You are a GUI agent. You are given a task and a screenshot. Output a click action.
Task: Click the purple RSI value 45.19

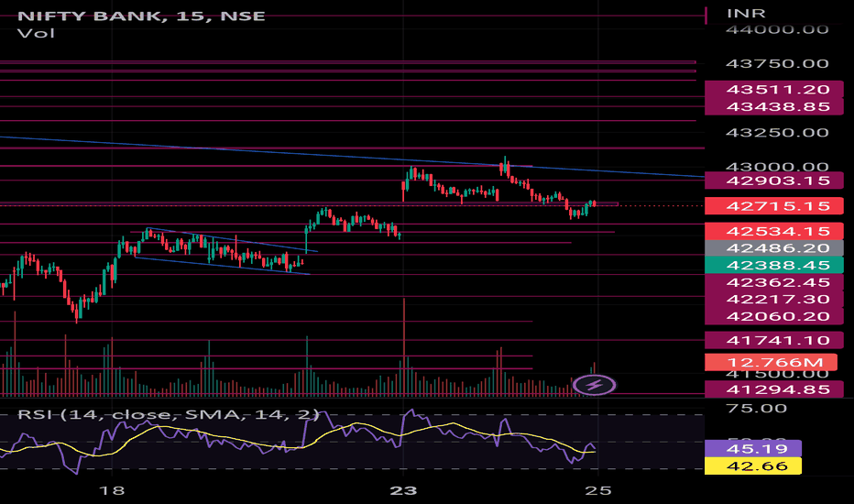pos(753,448)
